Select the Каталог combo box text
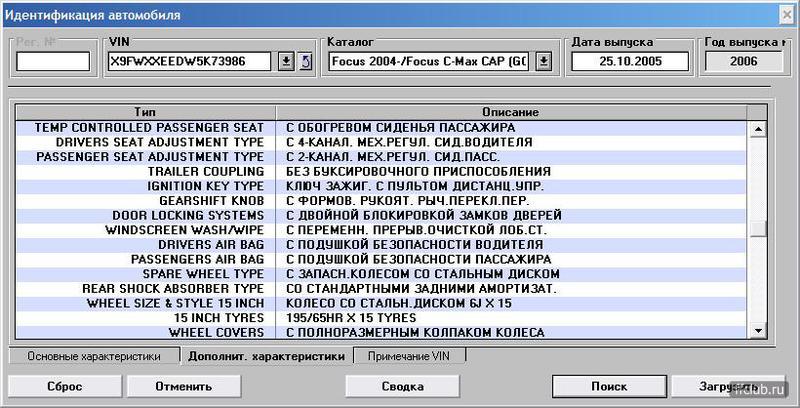This screenshot has width=800, height=408. click(430, 62)
